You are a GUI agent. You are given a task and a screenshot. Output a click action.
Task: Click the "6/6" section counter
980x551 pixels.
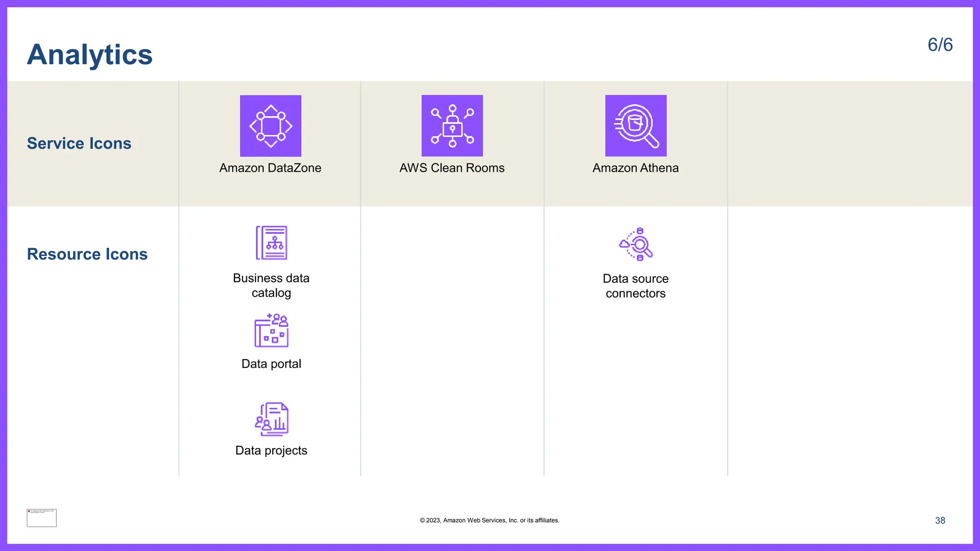pyautogui.click(x=940, y=45)
